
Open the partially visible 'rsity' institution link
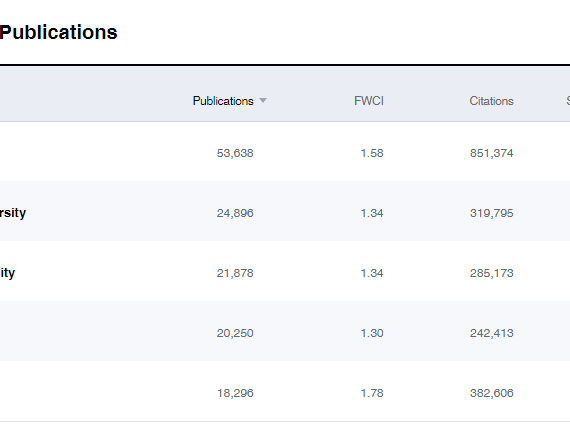[13, 213]
